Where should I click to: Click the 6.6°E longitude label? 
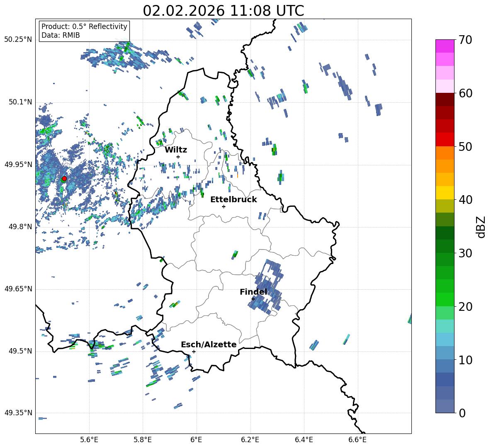click(x=357, y=440)
